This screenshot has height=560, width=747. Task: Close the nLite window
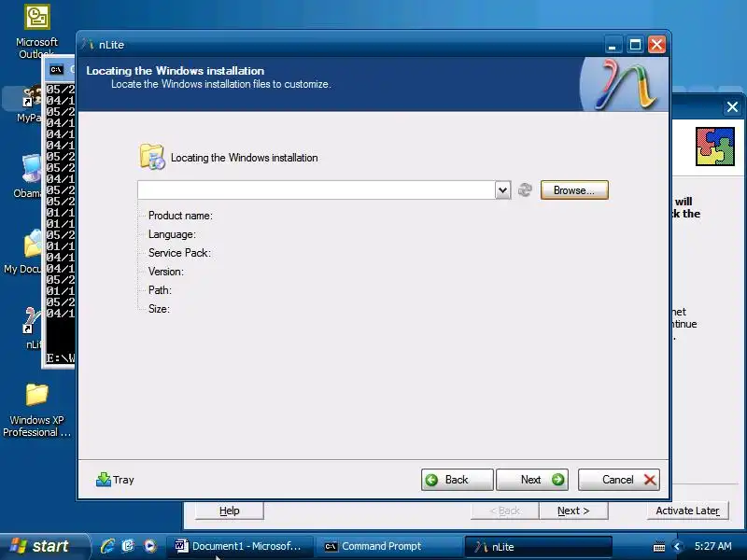(656, 45)
